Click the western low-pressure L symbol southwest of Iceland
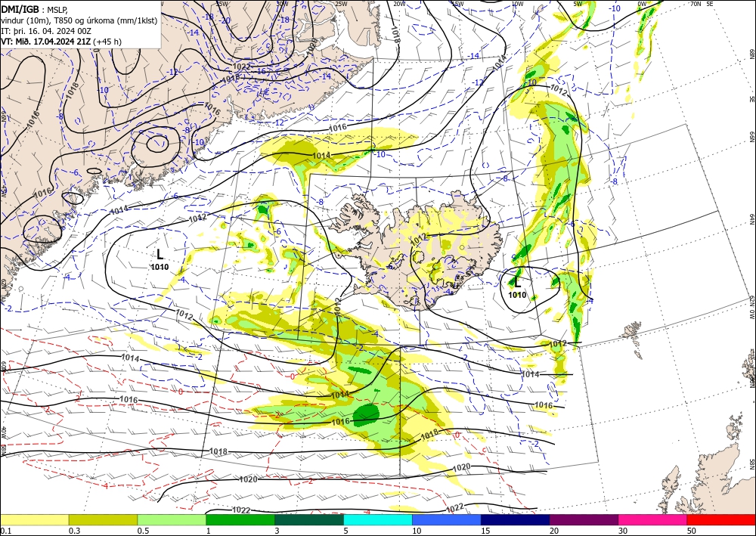 point(160,255)
